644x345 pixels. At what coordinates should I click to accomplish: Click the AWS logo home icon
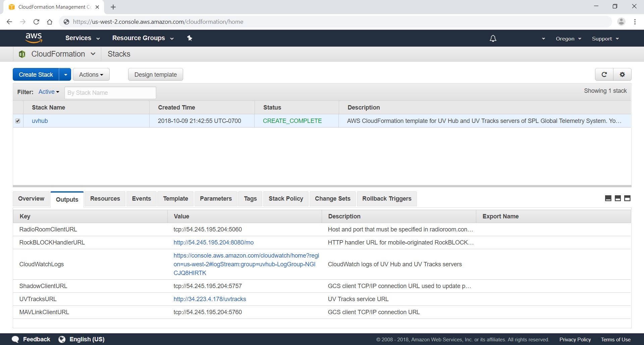coord(34,38)
